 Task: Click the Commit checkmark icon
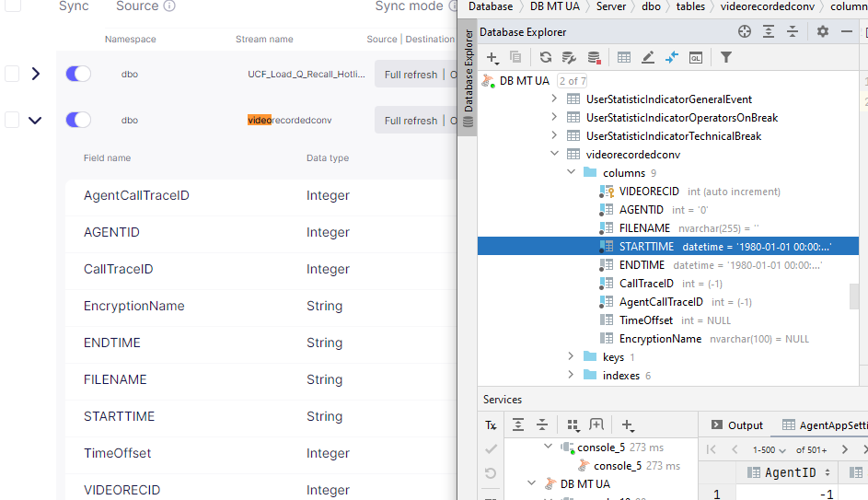[491, 449]
